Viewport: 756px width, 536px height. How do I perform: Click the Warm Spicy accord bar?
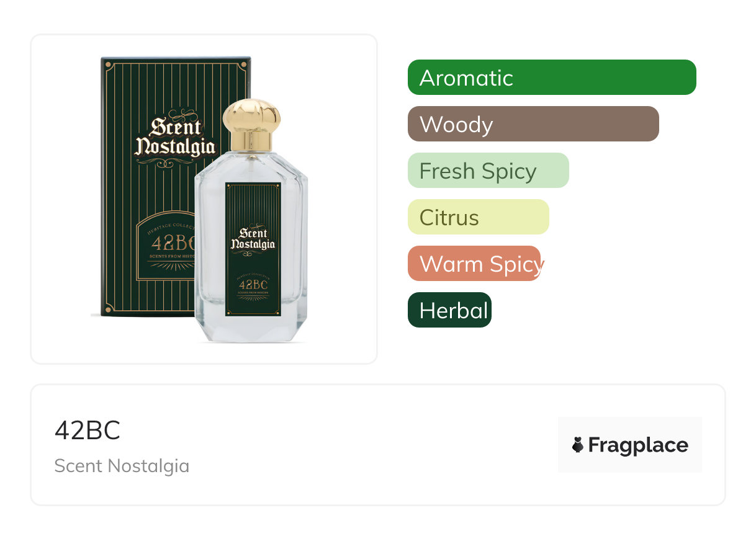[x=475, y=264]
